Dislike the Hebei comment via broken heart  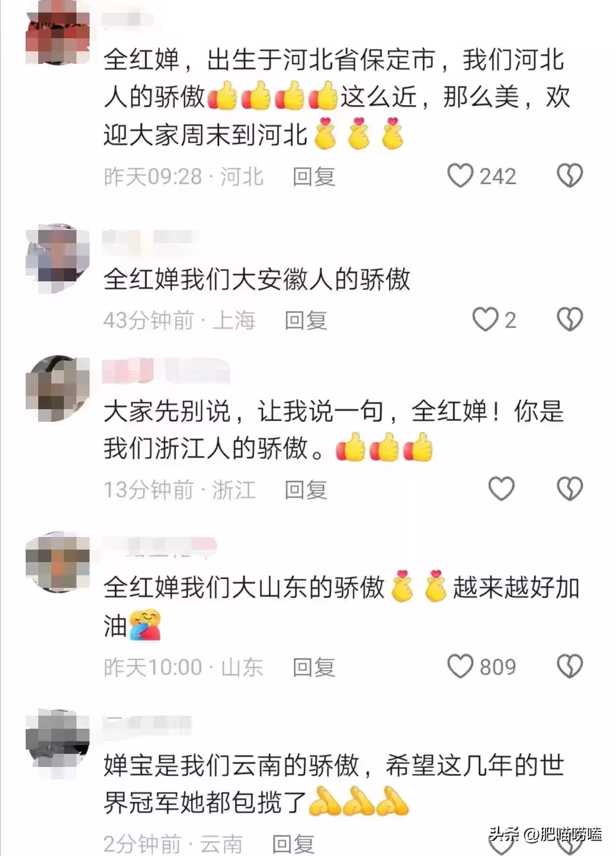point(569,176)
